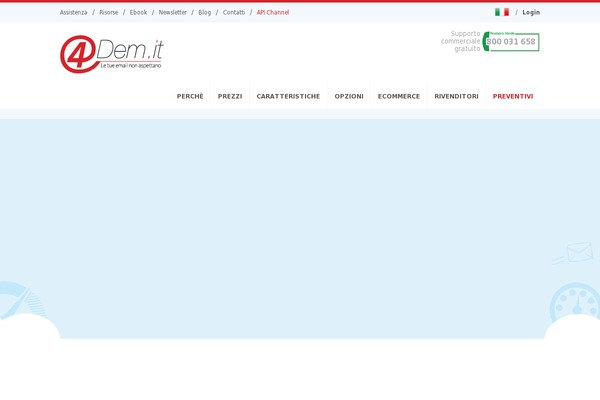
Task: Open the Newsletter link
Action: point(173,12)
